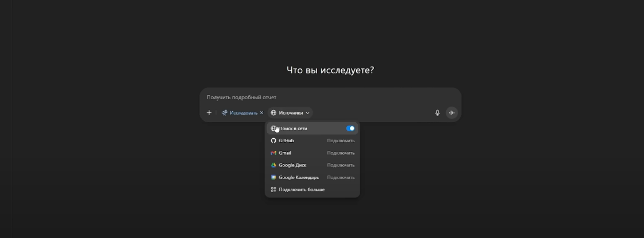Click the Google Диск logo icon
Viewport: 644px width, 238px height.
coord(273,165)
